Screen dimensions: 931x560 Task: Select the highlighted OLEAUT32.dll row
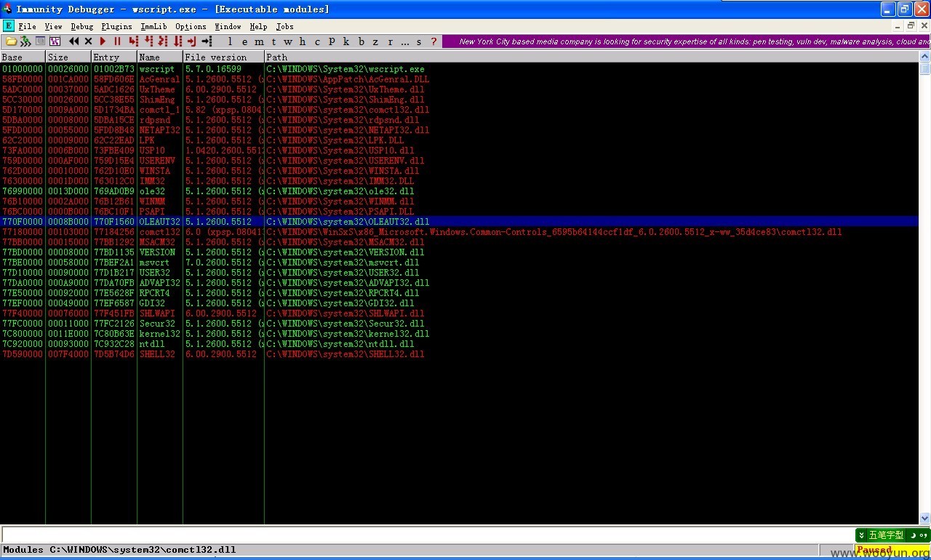point(459,222)
